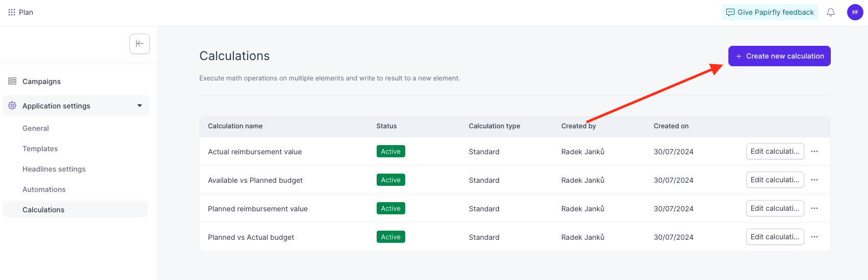The image size is (868, 280).
Task: Click 30/07/2024 date in Actual reimbursement row
Action: [673, 152]
